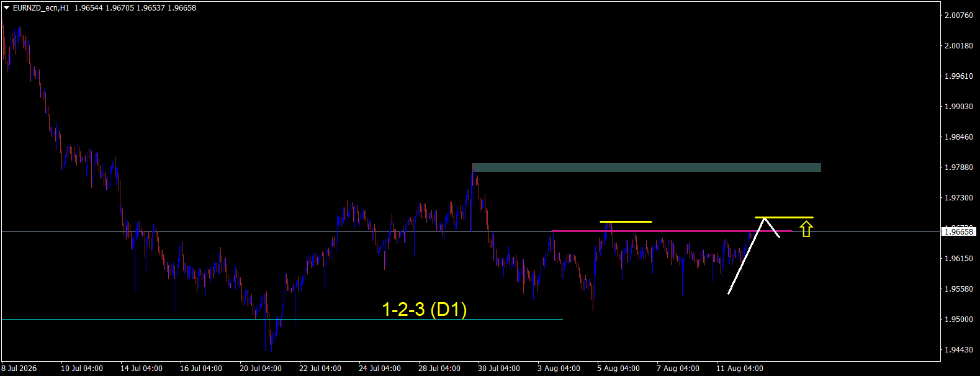Image resolution: width=980 pixels, height=376 pixels.
Task: Click the 2.00760 price scale label
Action: point(959,16)
